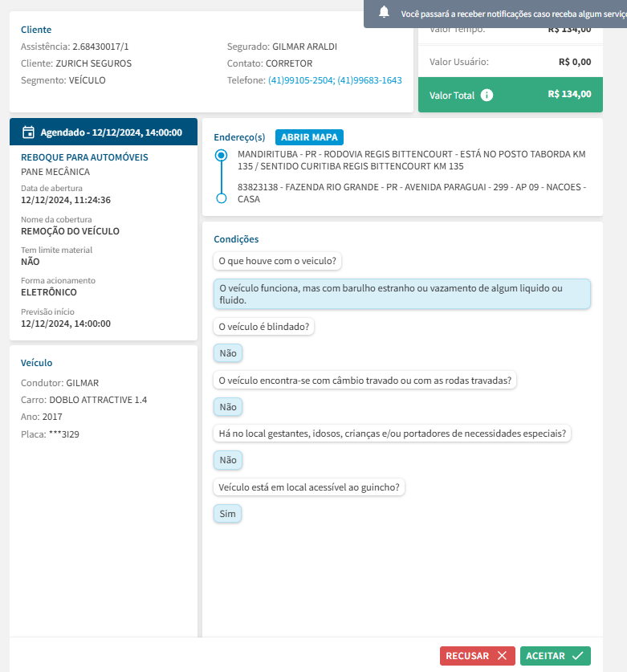Viewport: 627px width, 672px height.
Task: Click "Não" answer under the blindado question
Action: click(228, 353)
